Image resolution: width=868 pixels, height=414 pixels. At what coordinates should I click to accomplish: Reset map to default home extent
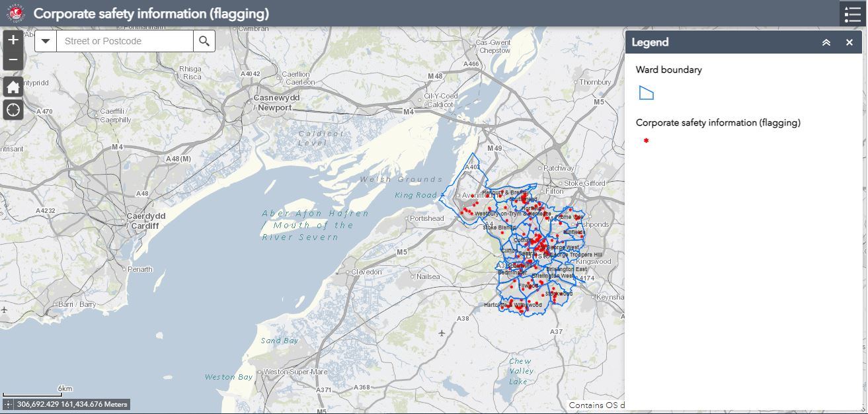point(13,87)
